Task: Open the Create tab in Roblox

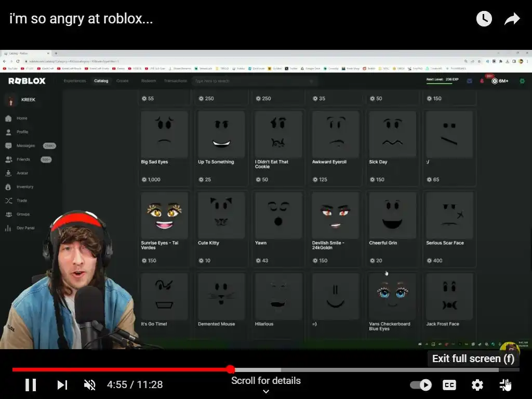Action: point(123,81)
